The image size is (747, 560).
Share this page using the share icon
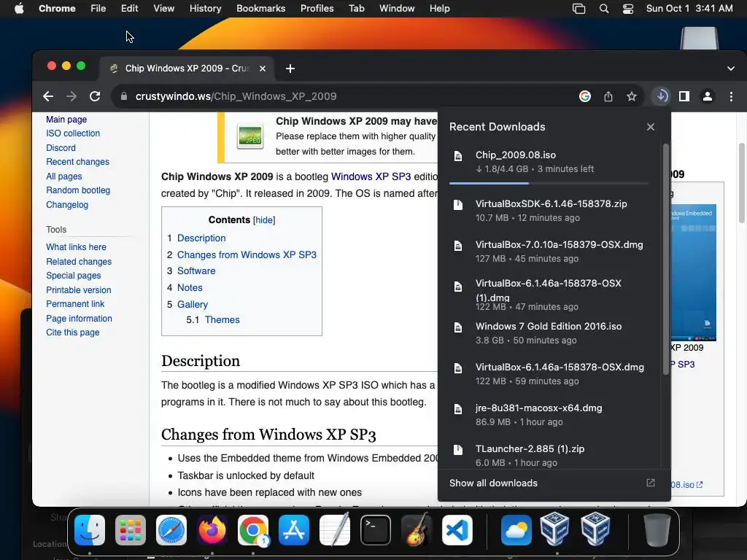coord(608,97)
